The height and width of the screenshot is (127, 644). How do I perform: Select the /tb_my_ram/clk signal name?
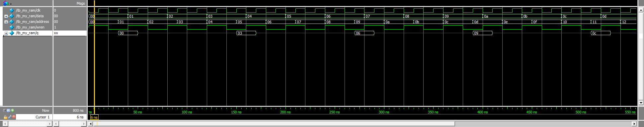coord(28,10)
